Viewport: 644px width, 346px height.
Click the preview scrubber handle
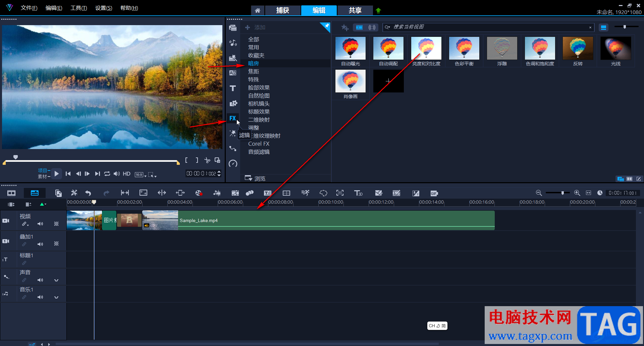pos(15,157)
